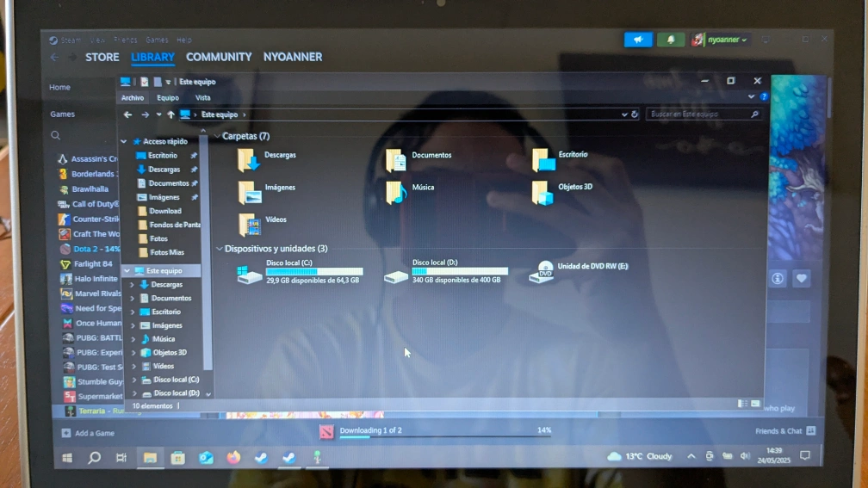Open the Escritorio folder in Carpetas
The image size is (868, 488).
[560, 159]
